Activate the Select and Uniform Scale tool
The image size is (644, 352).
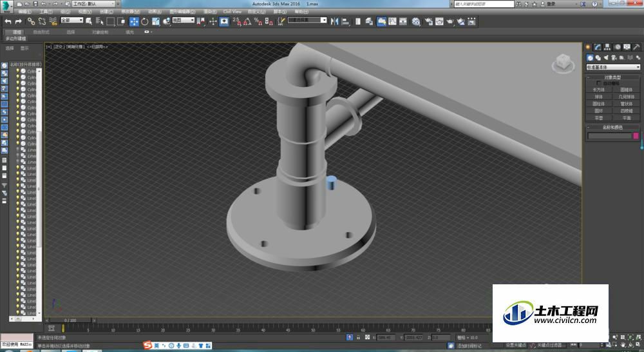[156, 21]
